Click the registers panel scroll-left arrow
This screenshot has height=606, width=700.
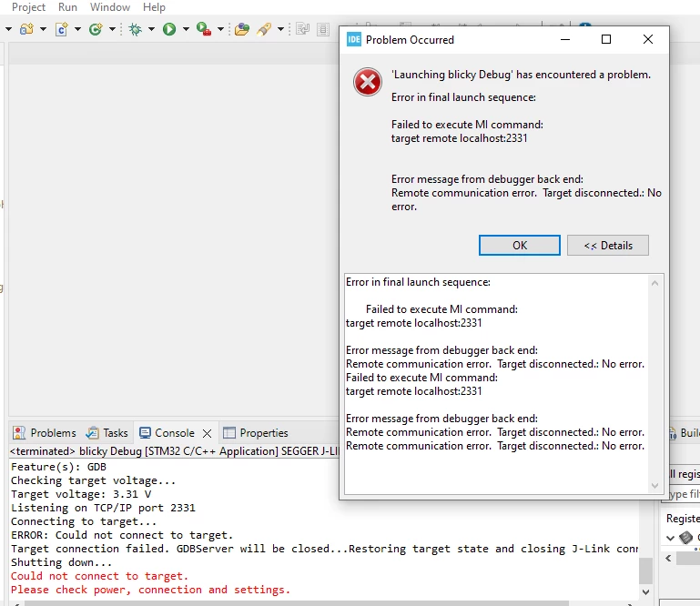(668, 559)
